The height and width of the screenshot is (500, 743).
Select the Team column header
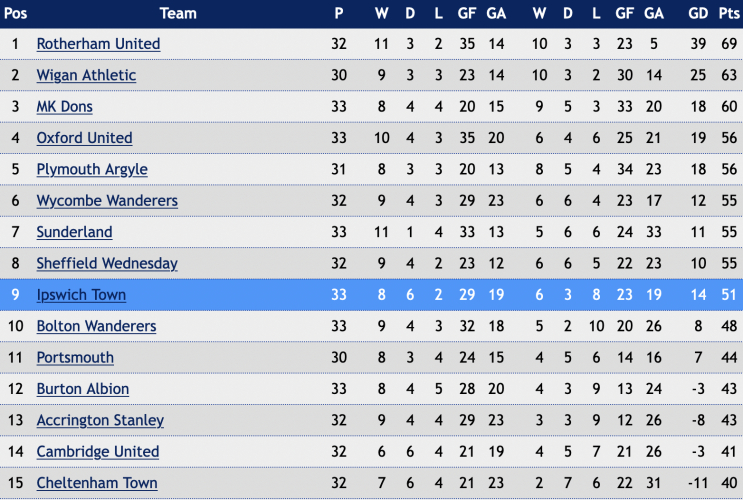(x=178, y=13)
